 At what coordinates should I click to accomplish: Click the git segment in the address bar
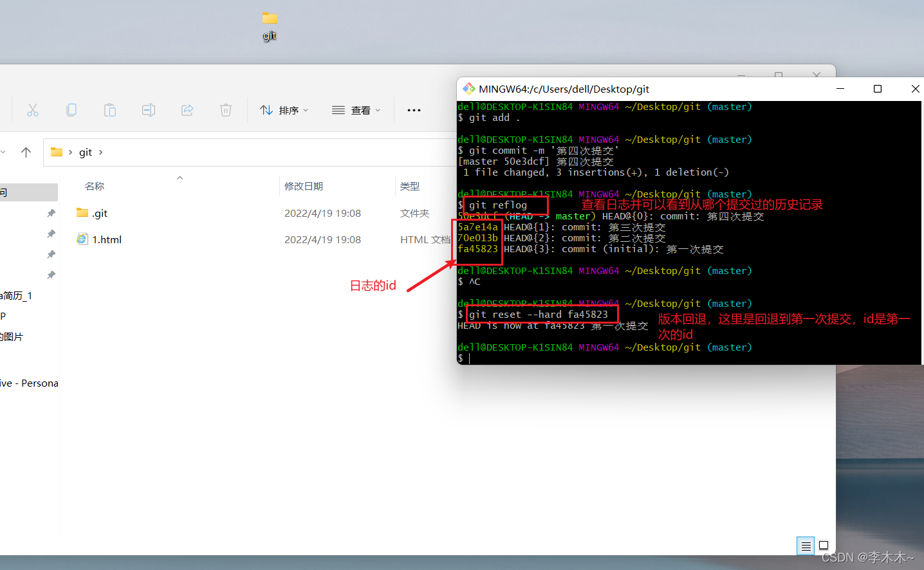click(x=86, y=152)
